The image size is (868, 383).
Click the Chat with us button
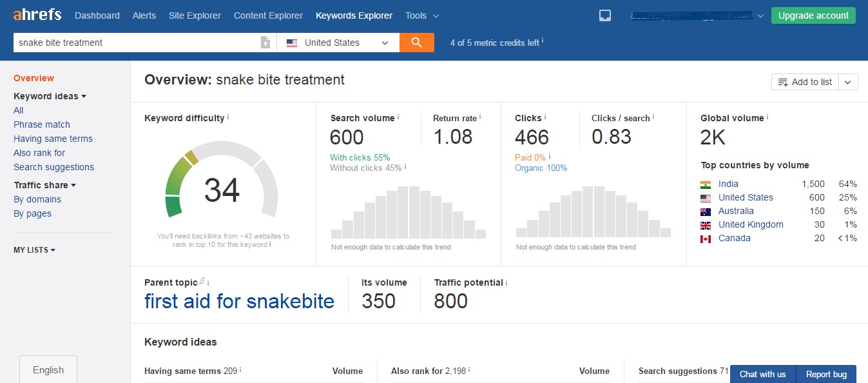(763, 374)
